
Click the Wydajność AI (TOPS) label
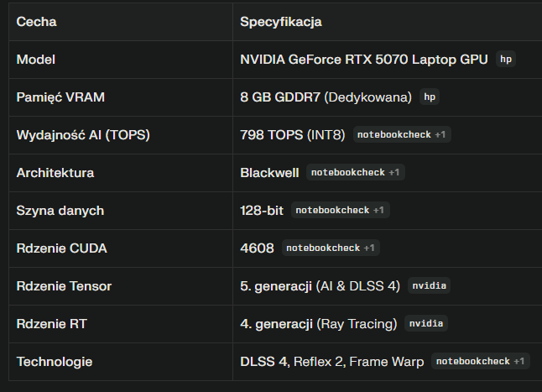(76, 135)
